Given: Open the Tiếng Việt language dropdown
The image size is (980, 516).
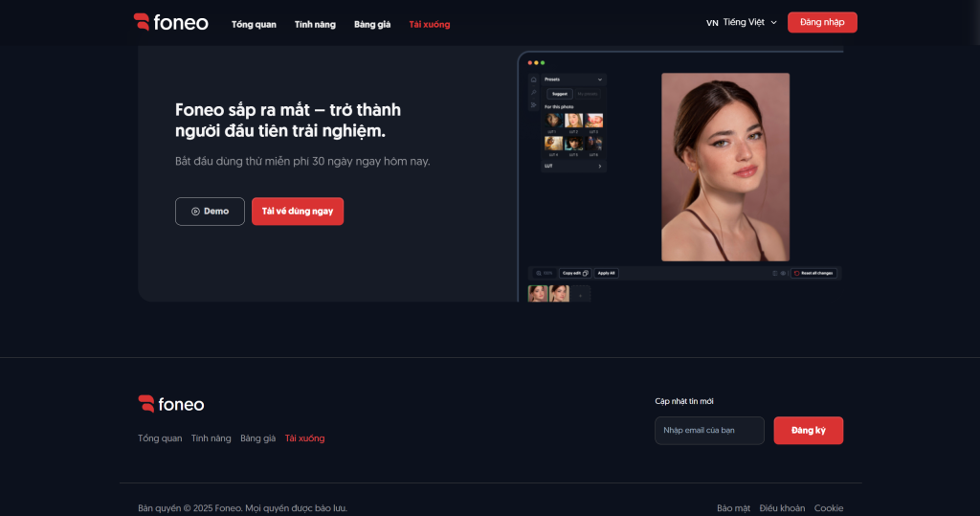Looking at the screenshot, I should point(742,23).
